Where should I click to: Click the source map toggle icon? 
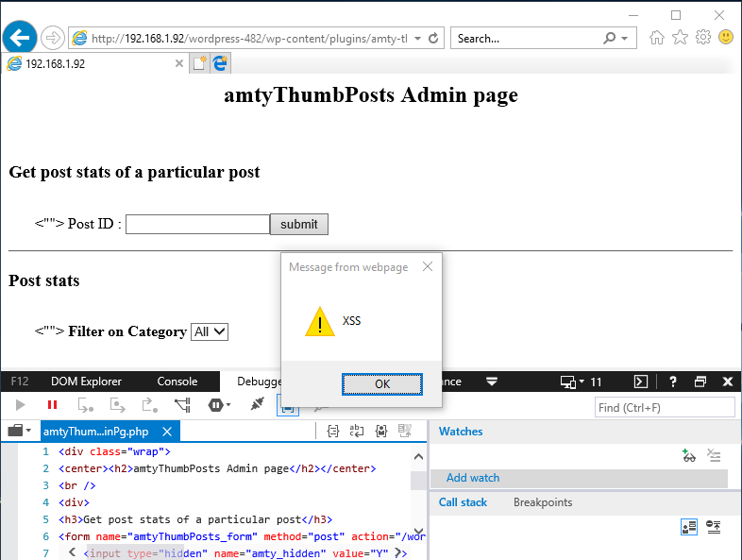(405, 431)
